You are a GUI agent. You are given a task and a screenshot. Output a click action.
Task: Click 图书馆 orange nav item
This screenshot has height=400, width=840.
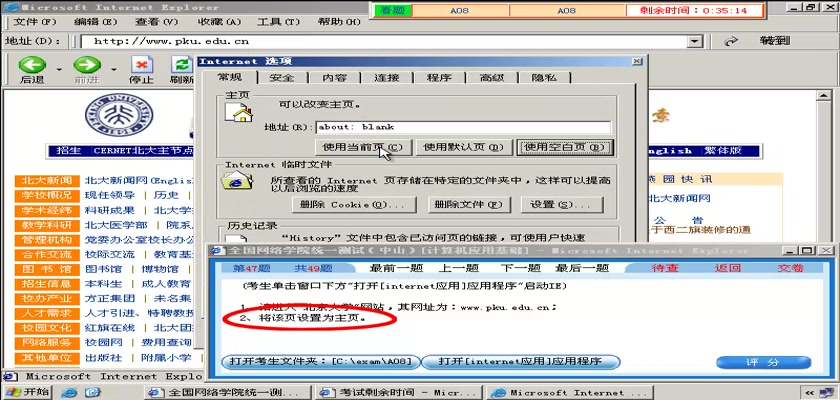tap(47, 269)
